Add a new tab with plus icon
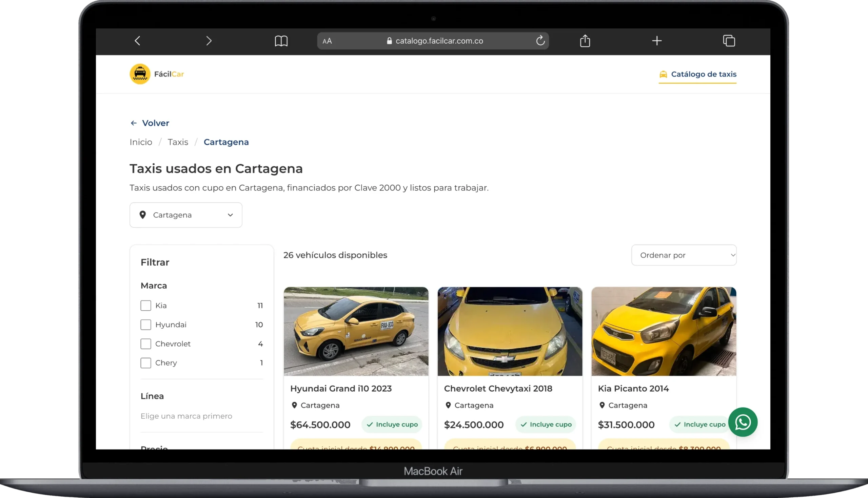868x498 pixels. click(x=656, y=41)
